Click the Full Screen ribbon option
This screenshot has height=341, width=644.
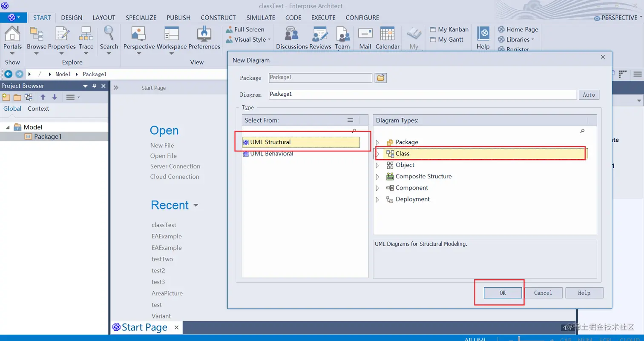tap(245, 29)
